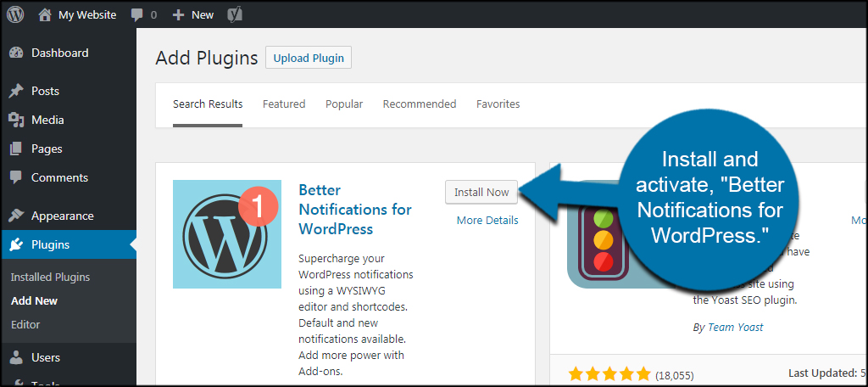Click the Better Notifications plugin thumbnail
Viewport: 868px width, 387px height.
point(227,234)
